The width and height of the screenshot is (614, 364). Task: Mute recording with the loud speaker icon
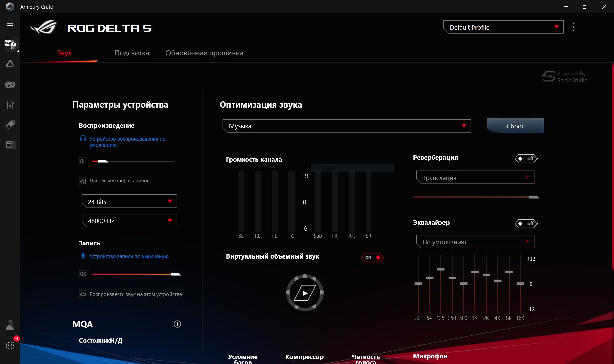pos(83,274)
